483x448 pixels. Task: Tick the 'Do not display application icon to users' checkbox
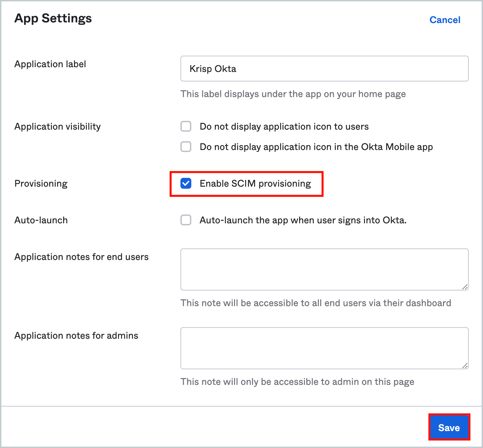[186, 127]
